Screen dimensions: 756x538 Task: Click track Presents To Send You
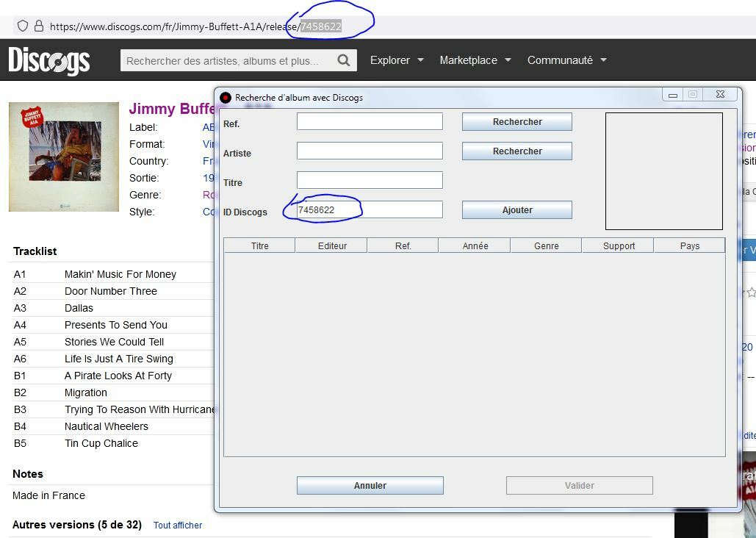coord(116,325)
